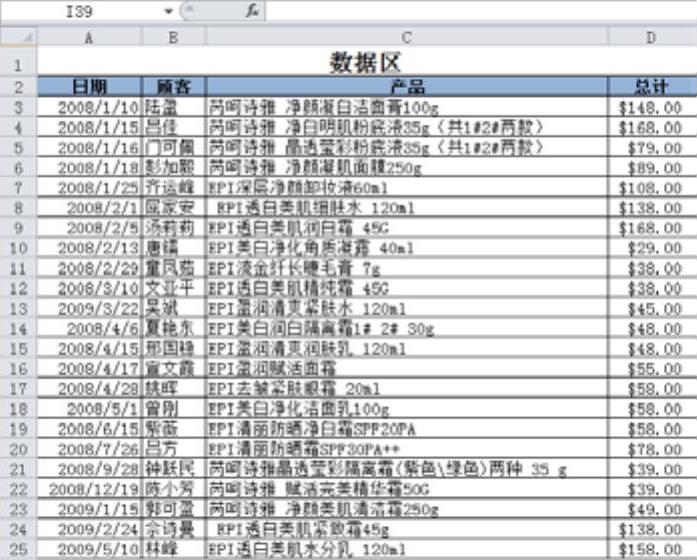Click the 产品 header cell
Viewport: 697px width, 560px height.
pos(406,87)
